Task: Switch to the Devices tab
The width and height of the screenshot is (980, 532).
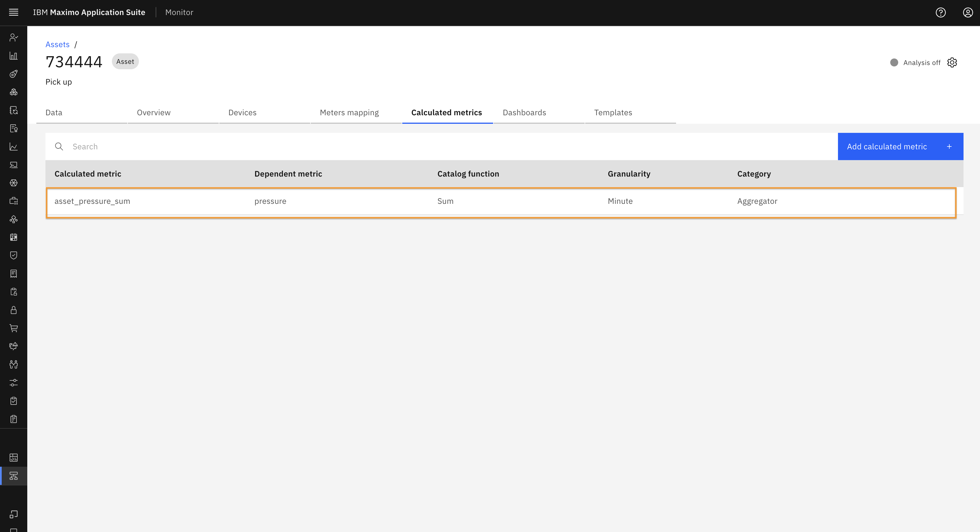Action: coord(265,113)
